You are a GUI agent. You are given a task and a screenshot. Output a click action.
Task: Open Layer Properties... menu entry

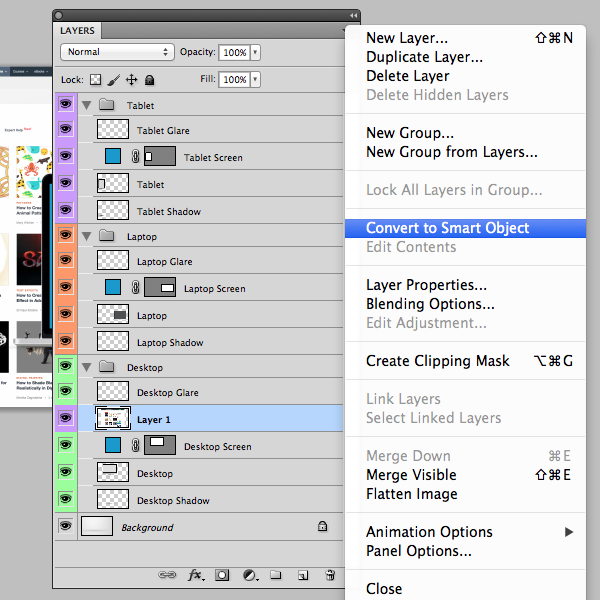pyautogui.click(x=465, y=285)
